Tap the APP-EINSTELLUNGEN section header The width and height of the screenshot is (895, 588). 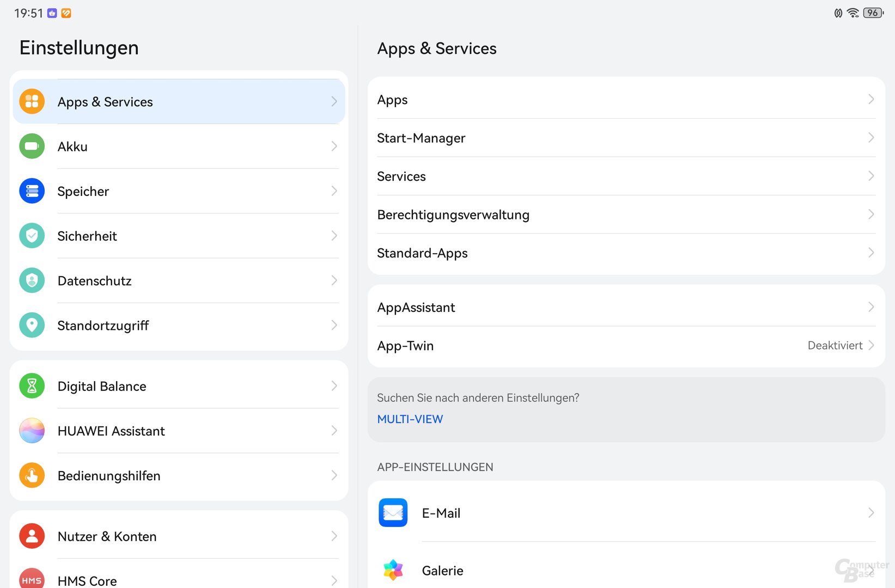pos(435,467)
